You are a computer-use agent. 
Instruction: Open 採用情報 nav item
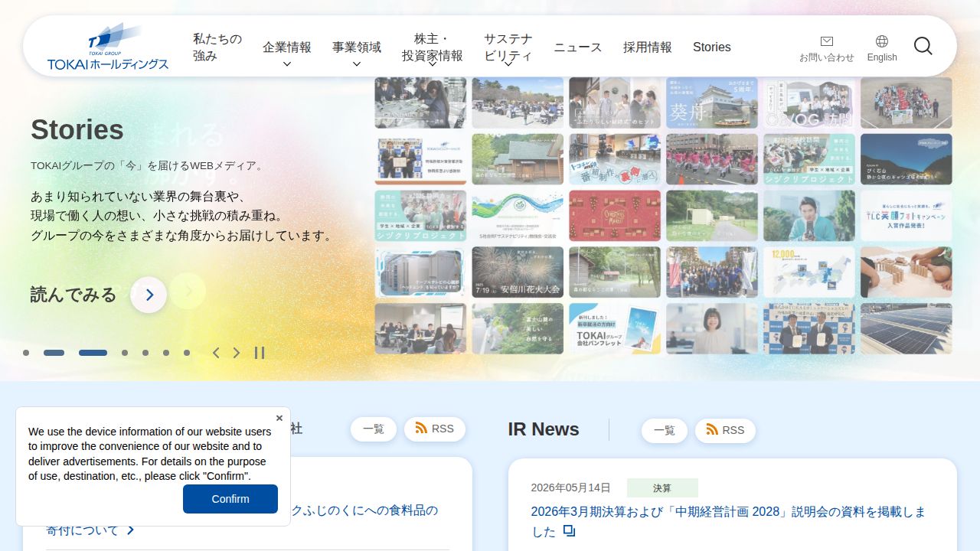point(648,47)
